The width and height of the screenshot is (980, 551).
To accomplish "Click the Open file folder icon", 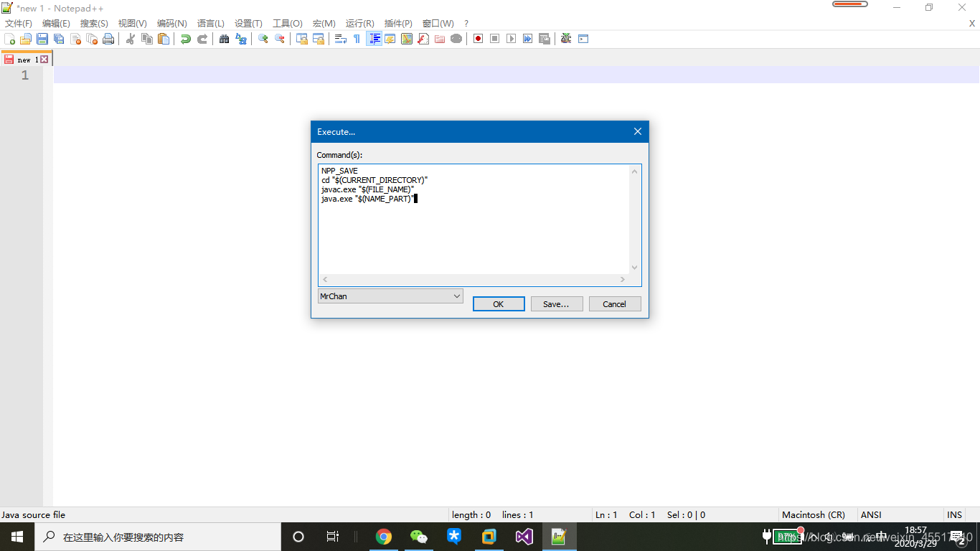I will click(x=26, y=39).
